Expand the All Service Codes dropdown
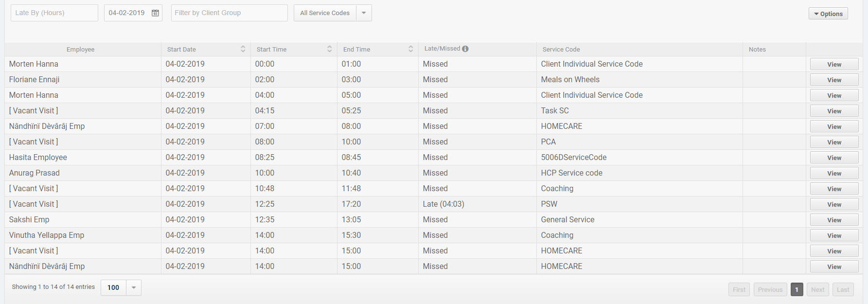868x304 pixels. pyautogui.click(x=364, y=13)
